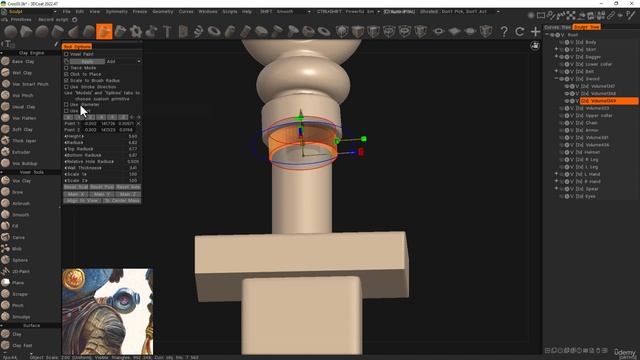Click the Main Y button
Viewport: 640px width, 360px height.
102,194
